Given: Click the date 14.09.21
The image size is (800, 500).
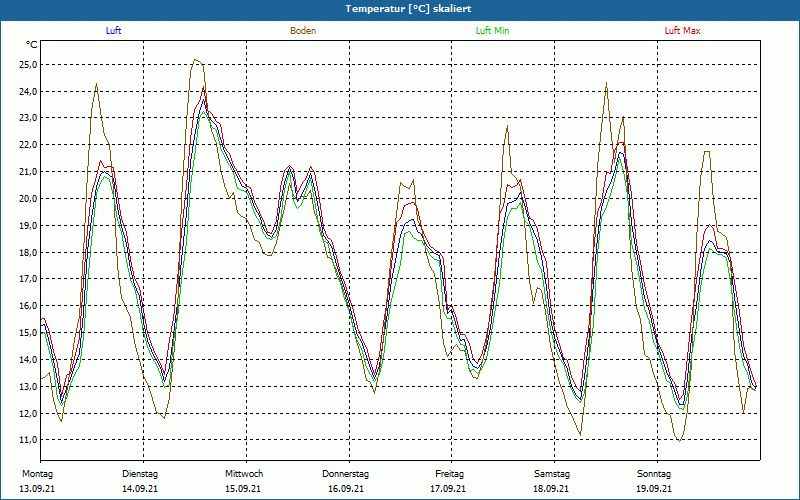Looking at the screenshot, I should coord(140,489).
